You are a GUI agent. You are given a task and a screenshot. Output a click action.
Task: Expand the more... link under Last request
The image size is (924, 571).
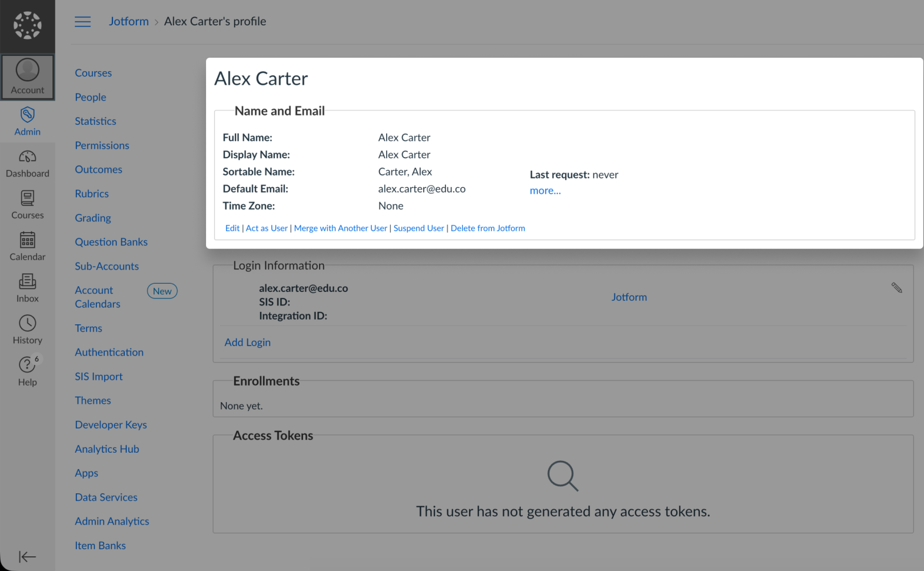coord(545,191)
